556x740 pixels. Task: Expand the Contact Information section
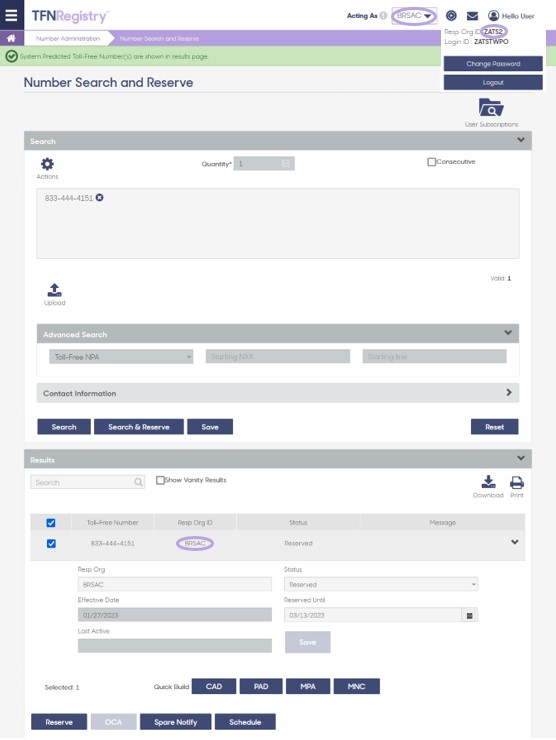(x=278, y=393)
